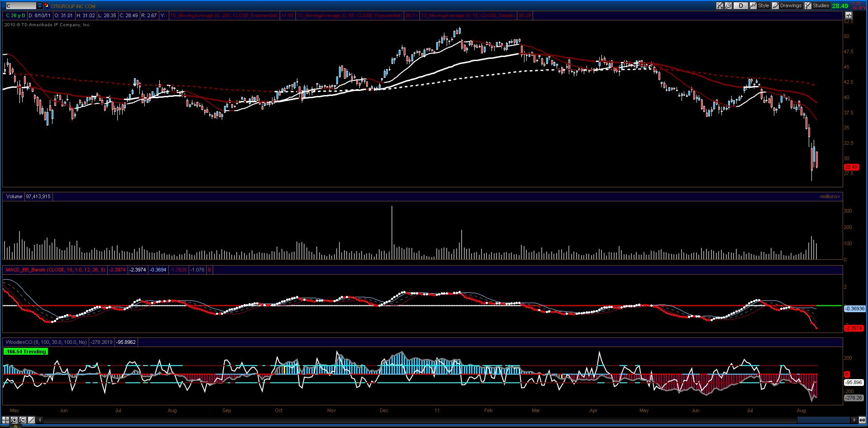Click the D: 8/10/11 date field

click(x=39, y=15)
